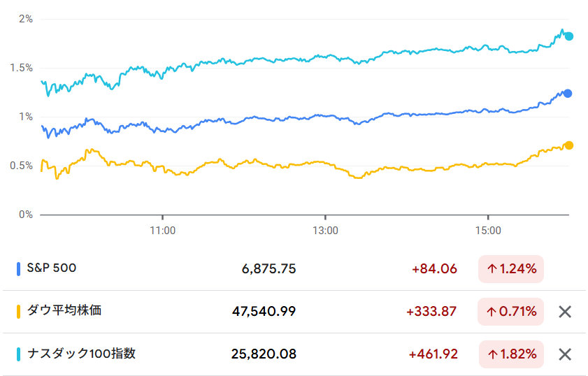Click the yellow color marker beside ダウ平均株価
The height and width of the screenshot is (376, 588).
(18, 311)
